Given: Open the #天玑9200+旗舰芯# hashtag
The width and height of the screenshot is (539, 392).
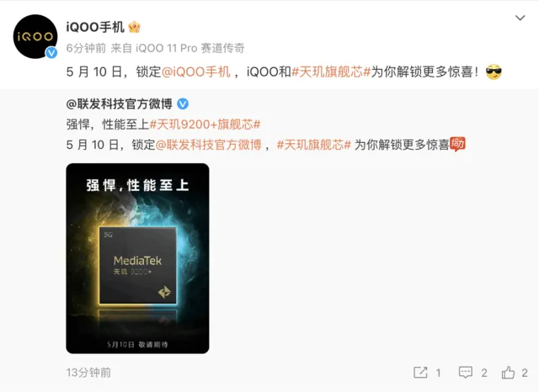Looking at the screenshot, I should coord(205,124).
